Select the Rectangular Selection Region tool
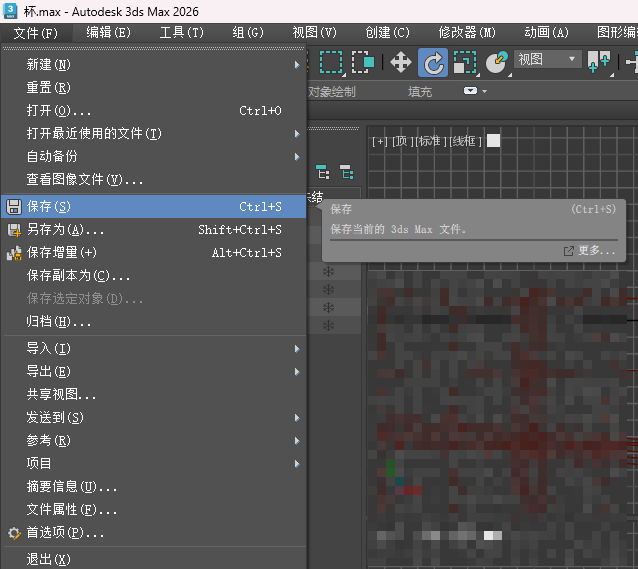 tap(331, 62)
